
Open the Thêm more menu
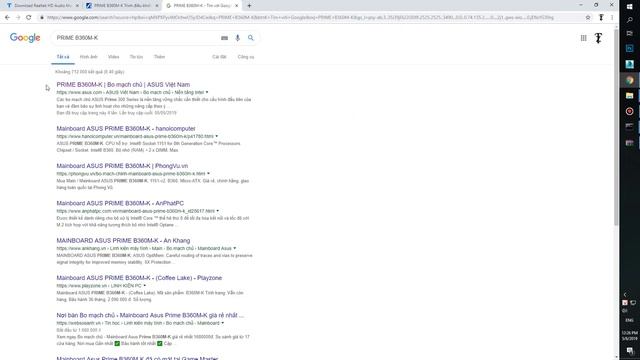[159, 57]
